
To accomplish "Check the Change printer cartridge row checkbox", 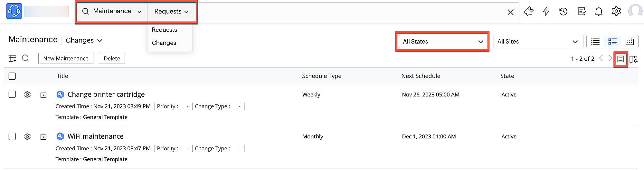I will (12, 94).
